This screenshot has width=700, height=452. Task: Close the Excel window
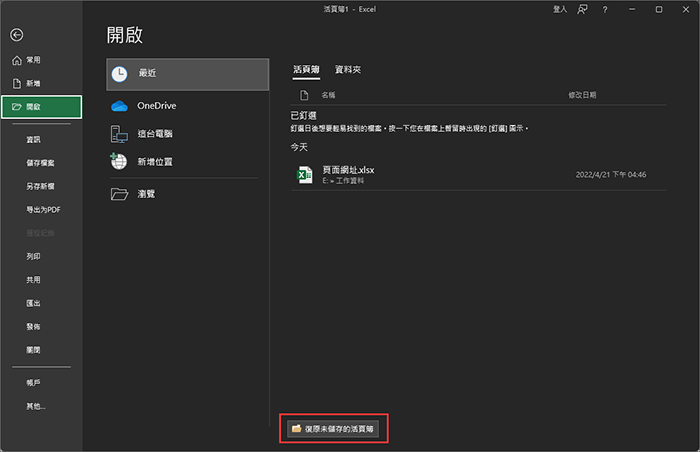(686, 9)
